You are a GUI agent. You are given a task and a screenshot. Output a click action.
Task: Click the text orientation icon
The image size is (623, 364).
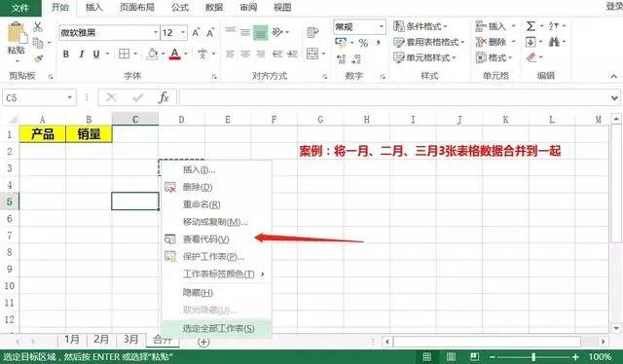[x=277, y=32]
